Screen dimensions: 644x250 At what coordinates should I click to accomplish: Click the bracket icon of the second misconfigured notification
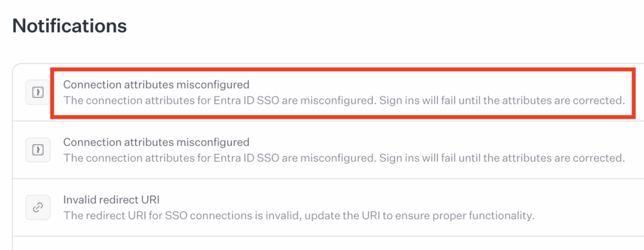tap(38, 150)
